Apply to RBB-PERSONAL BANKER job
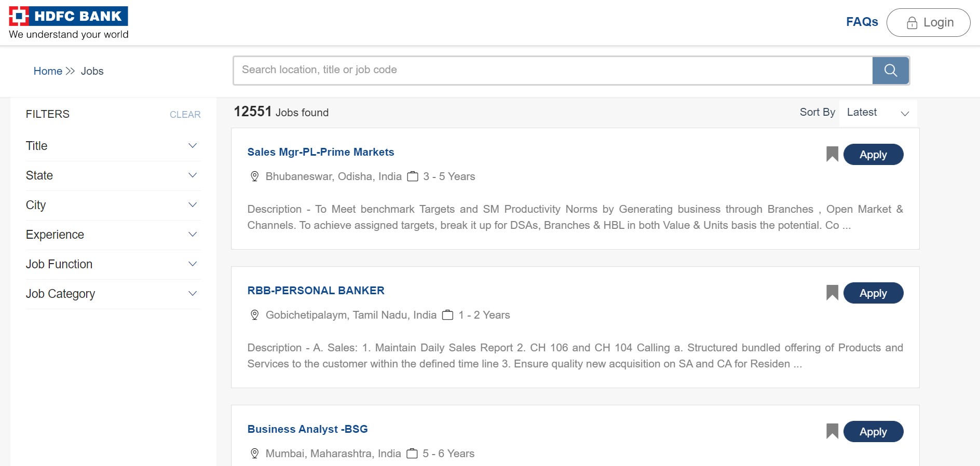Screen dimensions: 980x466 tap(873, 293)
